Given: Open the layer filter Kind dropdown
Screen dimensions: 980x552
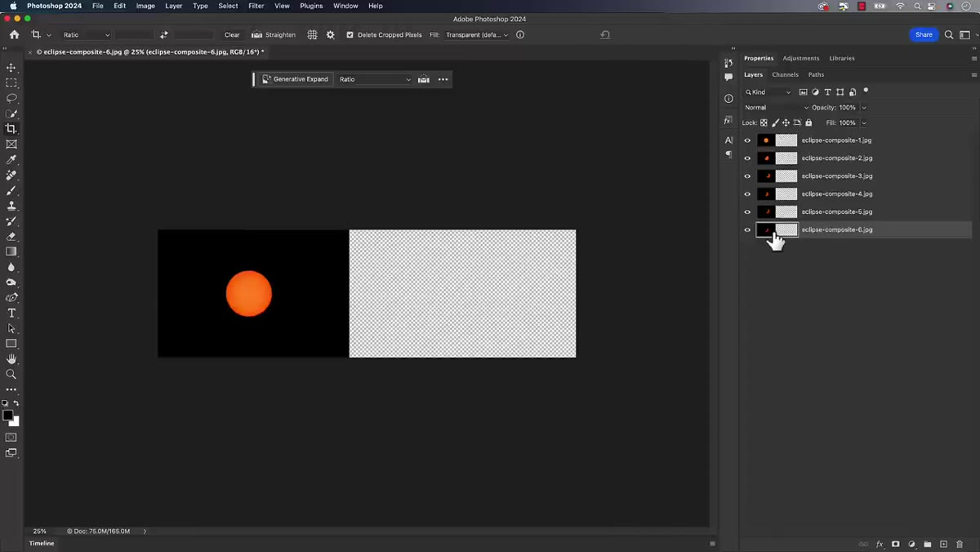Looking at the screenshot, I should point(768,92).
